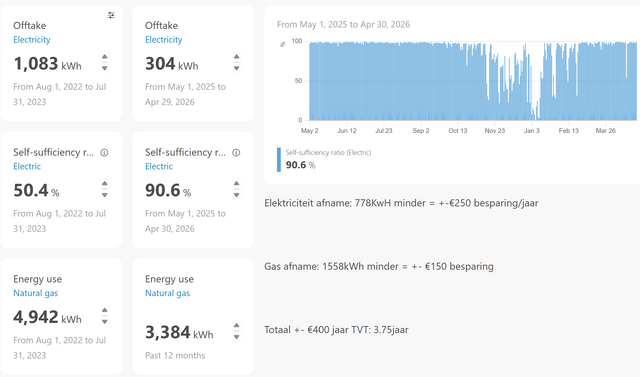Click down arrow beside 304 kWh
Image resolution: width=640 pixels, height=377 pixels.
pos(237,68)
